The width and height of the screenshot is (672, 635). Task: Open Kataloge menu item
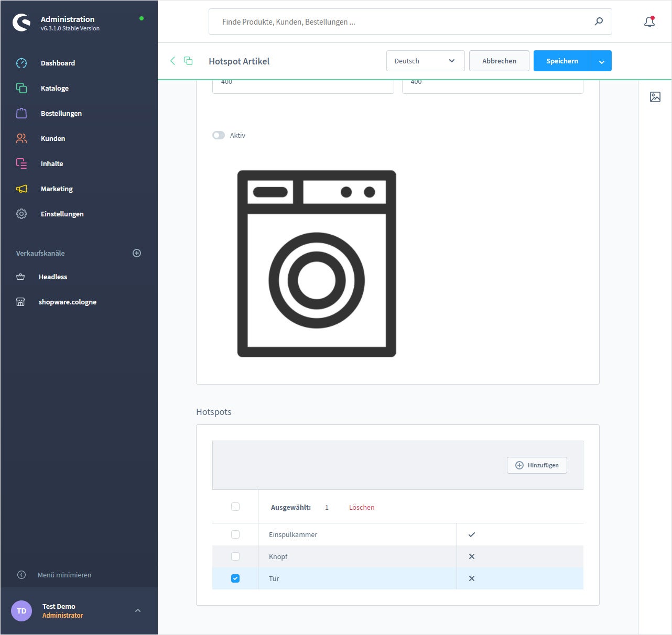click(55, 88)
